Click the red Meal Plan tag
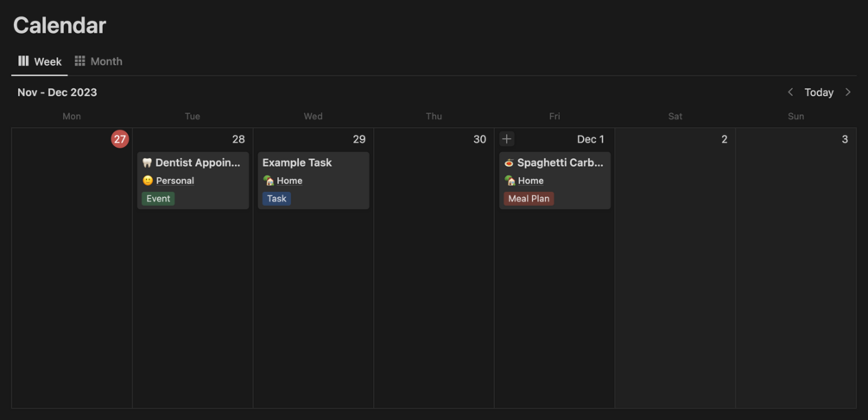Image resolution: width=868 pixels, height=420 pixels. 529,199
